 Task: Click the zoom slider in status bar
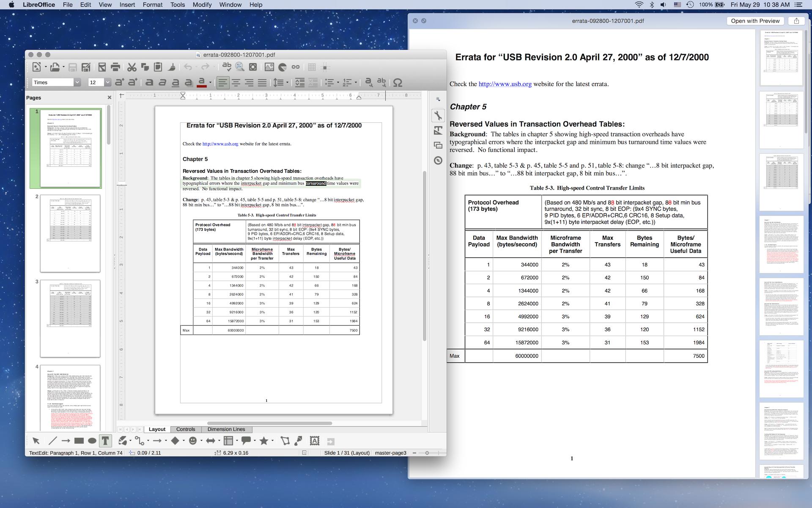point(427,453)
